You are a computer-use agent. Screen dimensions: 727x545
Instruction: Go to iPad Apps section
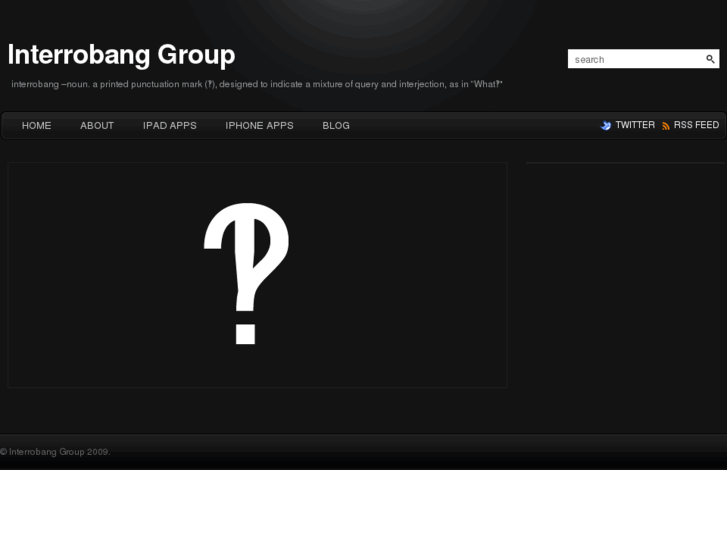point(170,126)
